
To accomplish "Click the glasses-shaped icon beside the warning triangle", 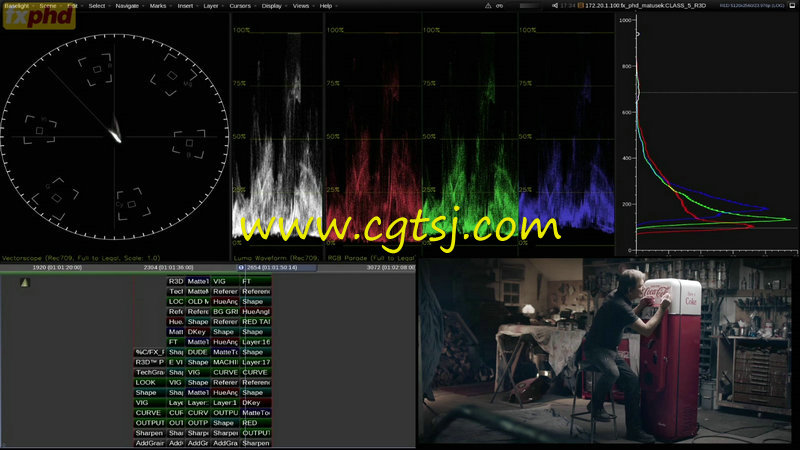I will point(499,6).
